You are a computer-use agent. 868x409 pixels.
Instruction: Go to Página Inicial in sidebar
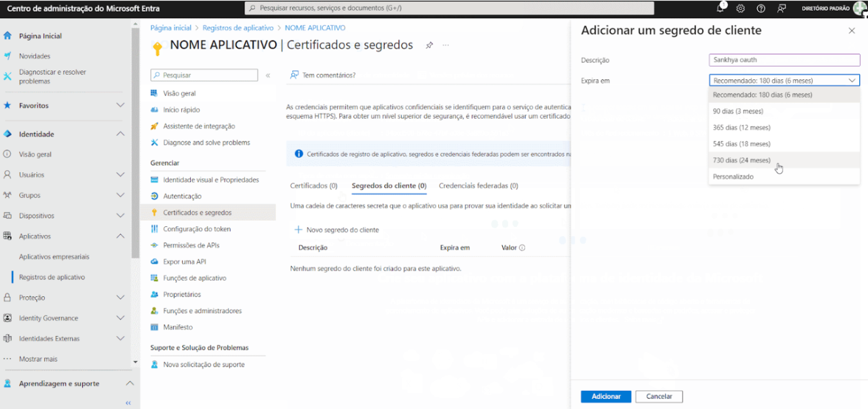(41, 36)
